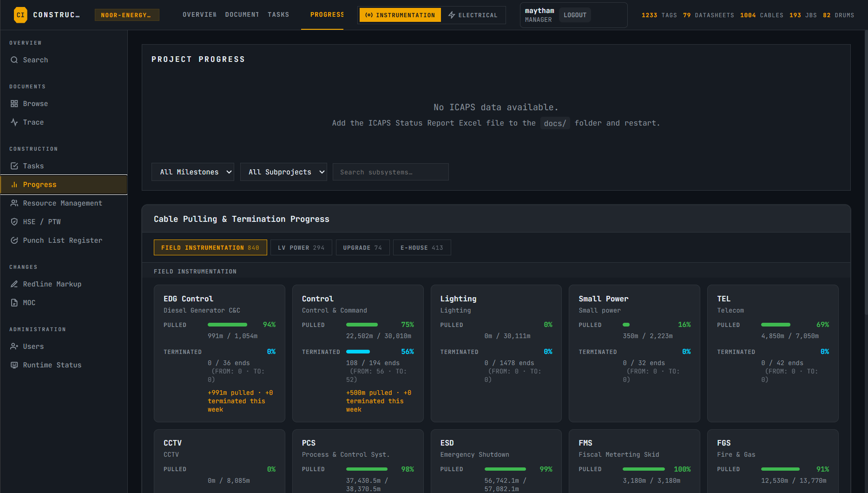Click the Resource Management people icon
The height and width of the screenshot is (493, 868).
tap(14, 203)
